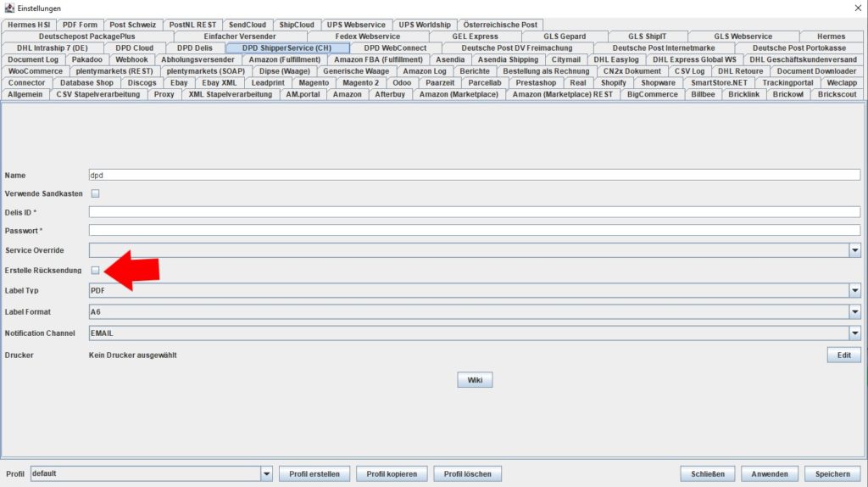Switch to plentymarkets (SOAP) tab
The height and width of the screenshot is (487, 868).
click(206, 71)
